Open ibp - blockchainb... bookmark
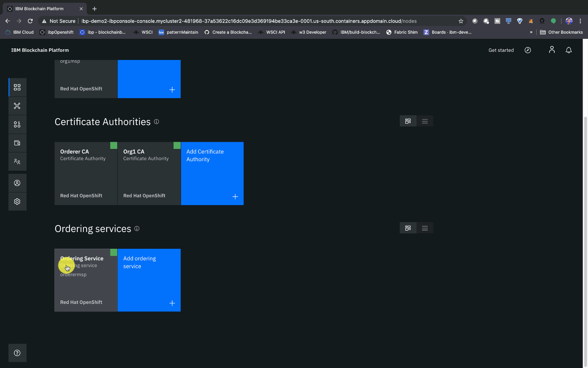Viewport: 588px width, 368px height. coord(102,32)
